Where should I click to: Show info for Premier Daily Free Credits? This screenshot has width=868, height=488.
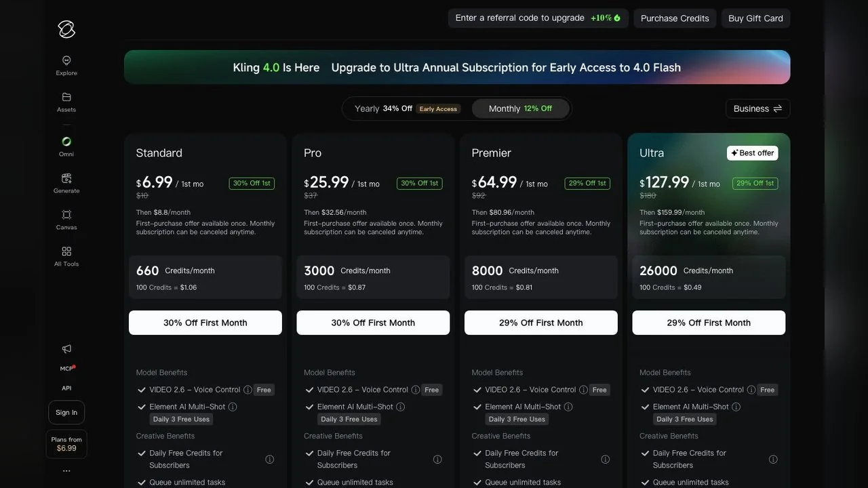tap(605, 460)
